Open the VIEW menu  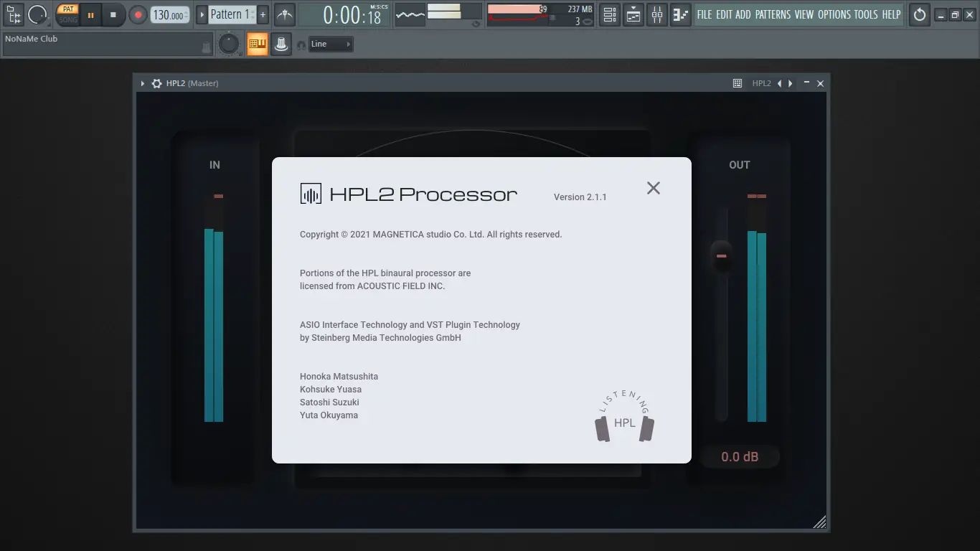[x=804, y=14]
